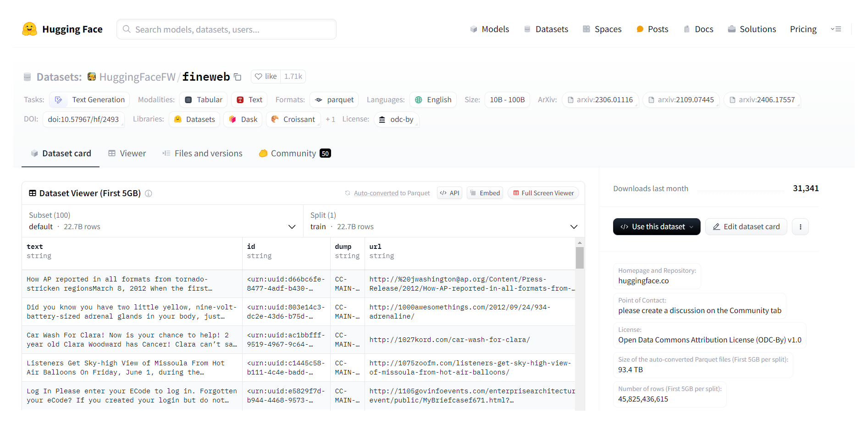
Task: Select the odc-by license tag
Action: point(397,119)
